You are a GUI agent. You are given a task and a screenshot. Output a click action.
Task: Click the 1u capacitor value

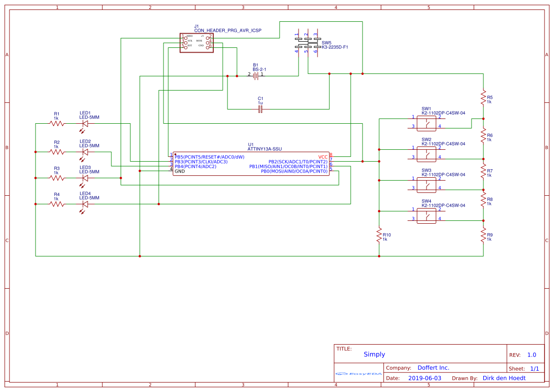pos(260,103)
